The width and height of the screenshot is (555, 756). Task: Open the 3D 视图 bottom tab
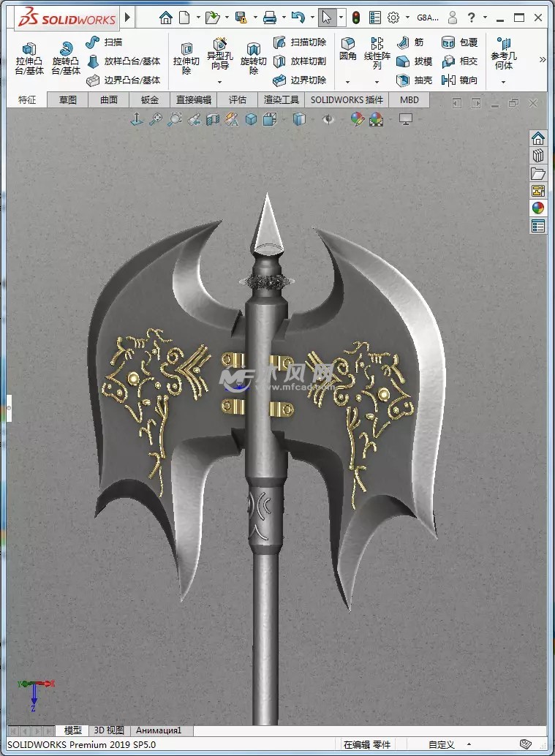coord(108,730)
